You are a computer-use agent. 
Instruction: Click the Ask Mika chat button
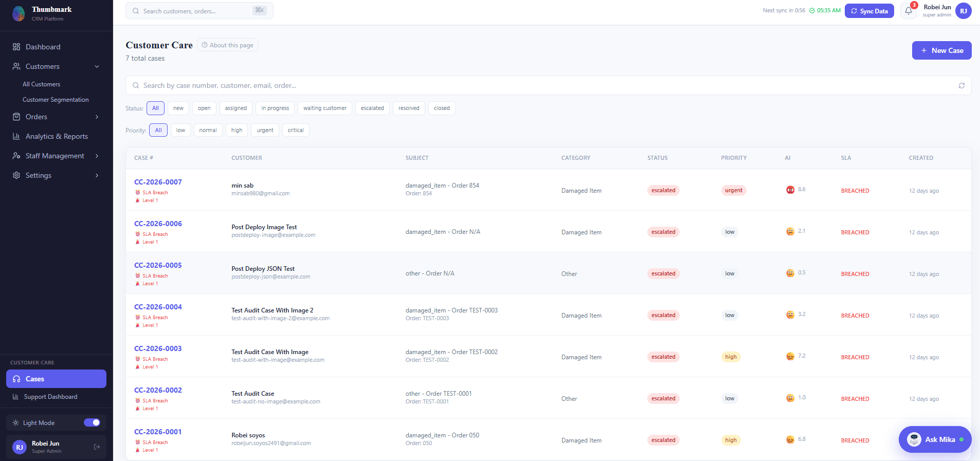(x=935, y=439)
